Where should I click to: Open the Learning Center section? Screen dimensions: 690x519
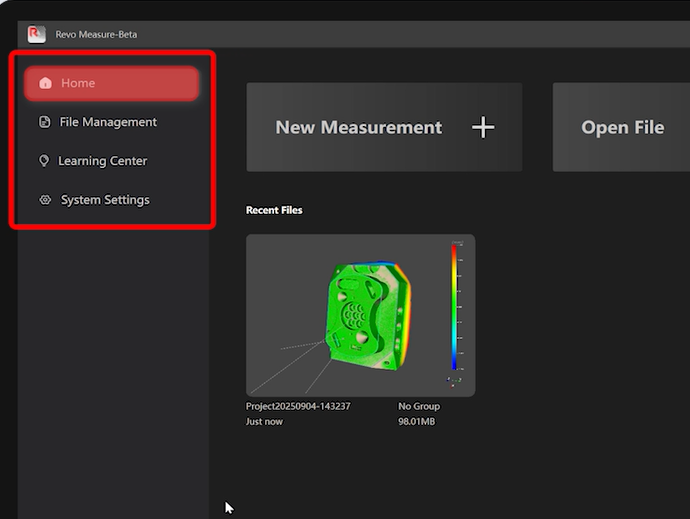102,161
